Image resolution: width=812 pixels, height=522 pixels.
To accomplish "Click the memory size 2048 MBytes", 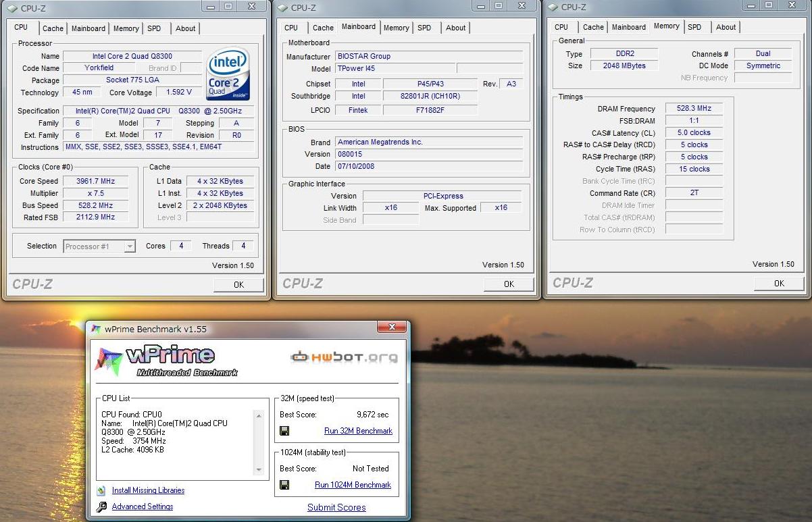I will point(625,66).
